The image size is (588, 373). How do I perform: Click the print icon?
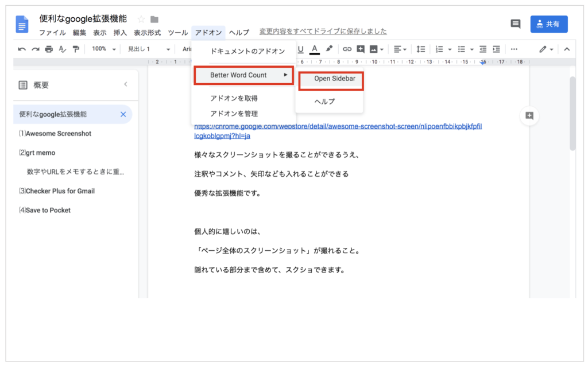coord(49,49)
